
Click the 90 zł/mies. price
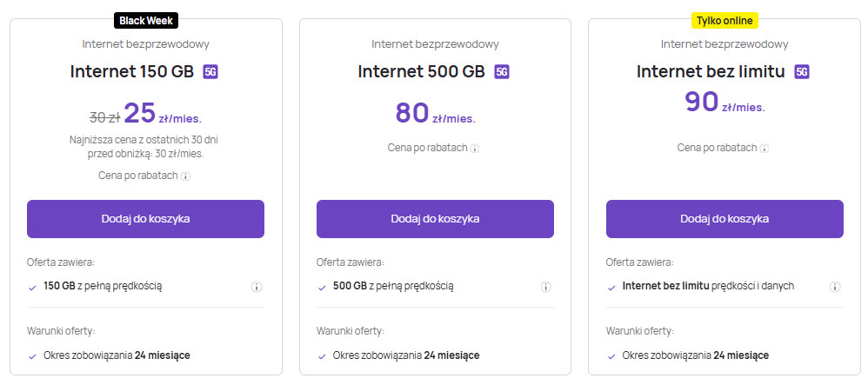point(724,103)
